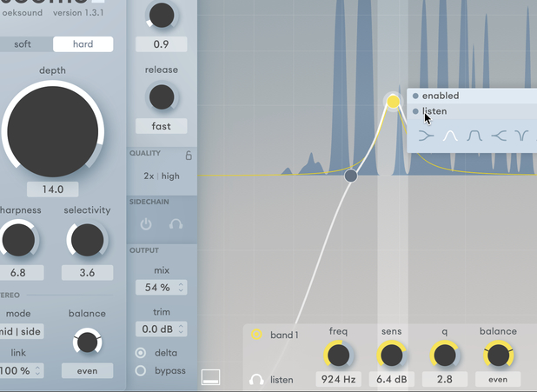This screenshot has width=537, height=392.
Task: Select the bell filter shape
Action: [x=450, y=136]
